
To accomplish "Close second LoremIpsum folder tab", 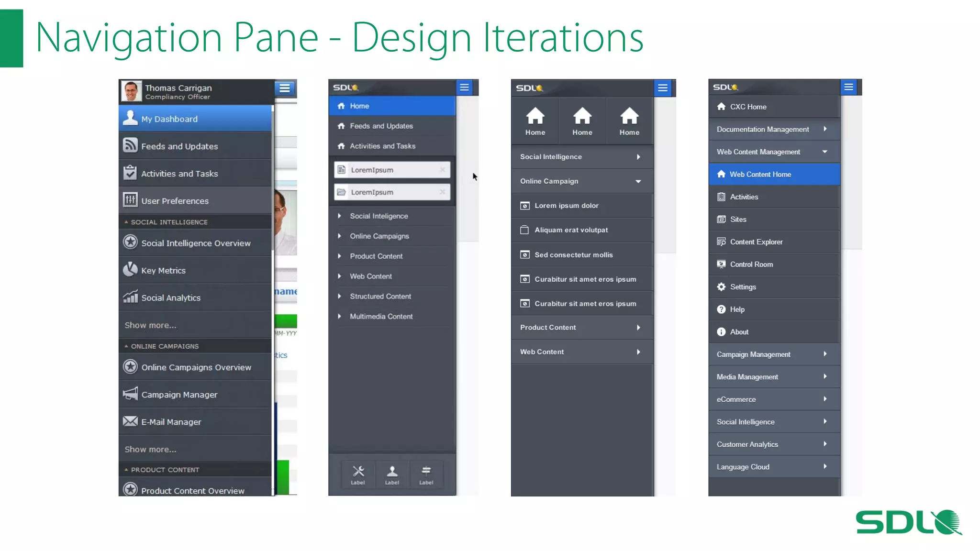I will [443, 192].
